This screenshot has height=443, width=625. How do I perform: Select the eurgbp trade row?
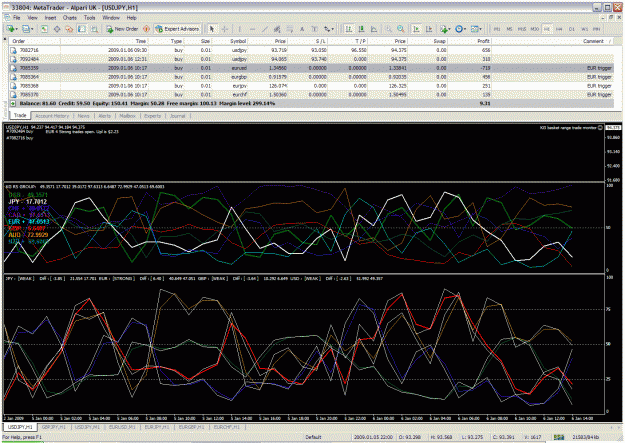click(x=311, y=77)
